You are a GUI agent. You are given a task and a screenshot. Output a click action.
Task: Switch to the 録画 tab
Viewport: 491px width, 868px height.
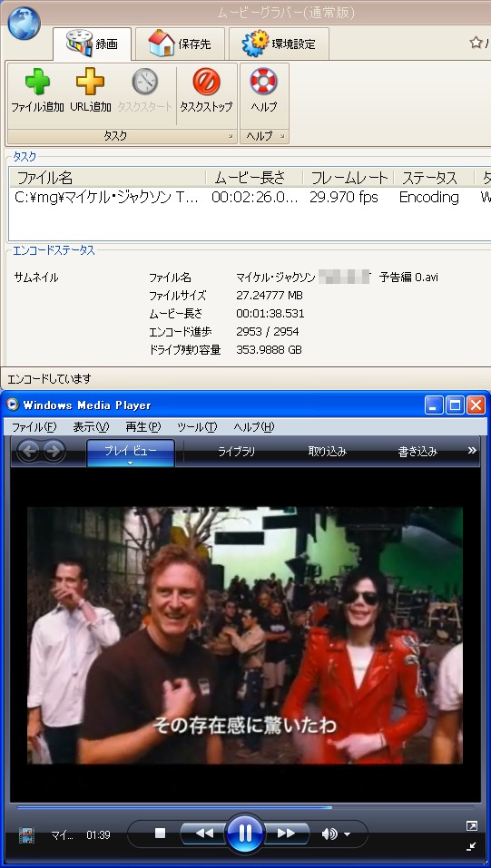point(92,44)
